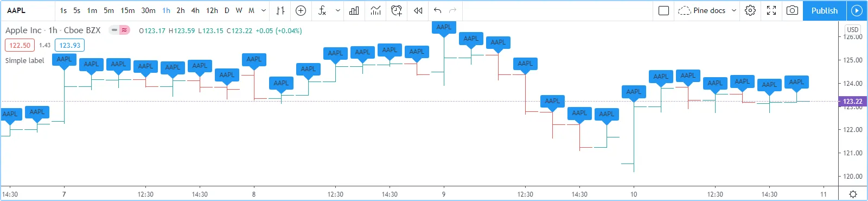
Task: Select the 12h timeframe
Action: (212, 10)
